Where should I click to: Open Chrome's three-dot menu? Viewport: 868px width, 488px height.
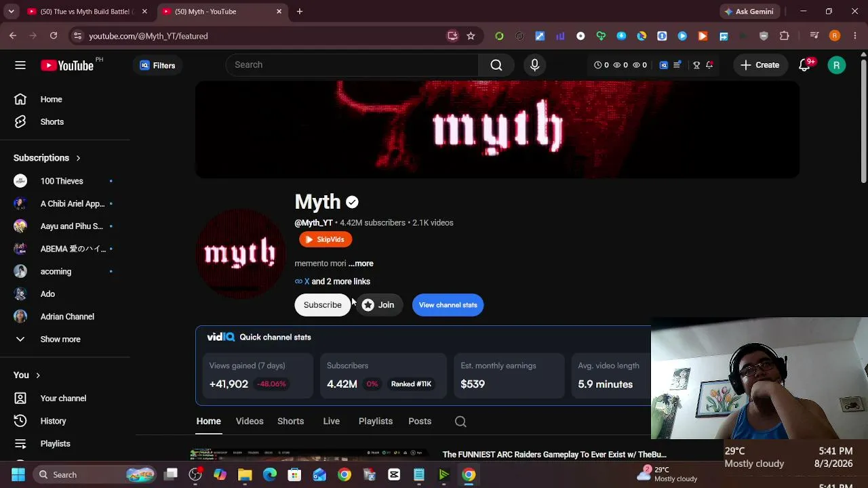click(854, 36)
